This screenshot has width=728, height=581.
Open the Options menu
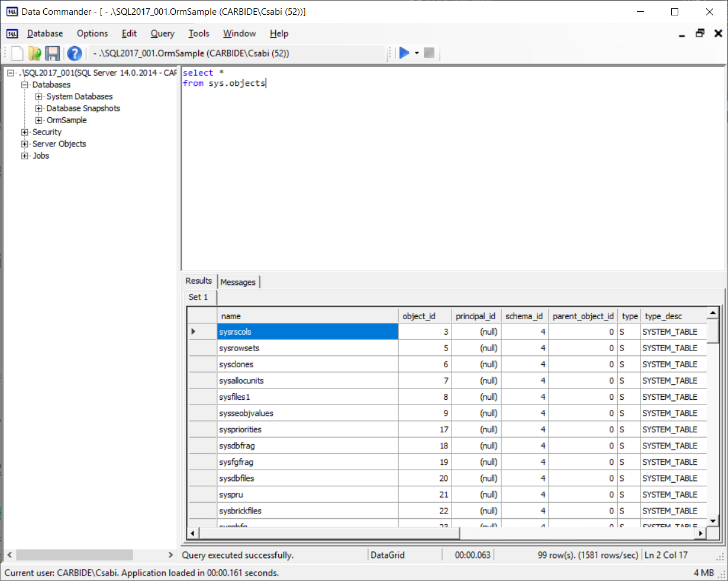(x=92, y=34)
